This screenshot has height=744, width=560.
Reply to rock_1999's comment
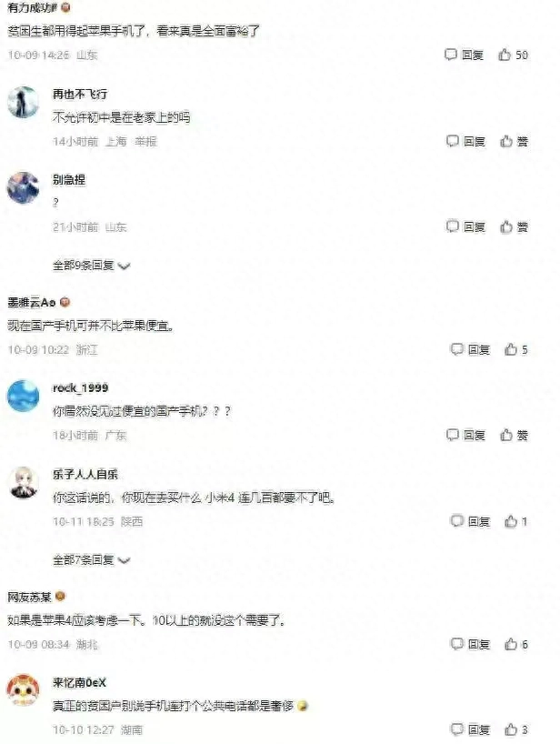click(x=465, y=435)
